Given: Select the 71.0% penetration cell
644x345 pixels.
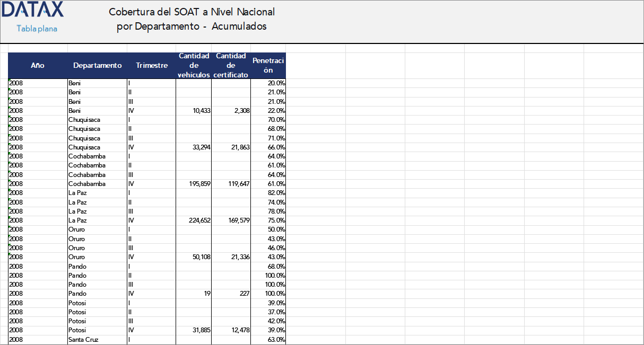Looking at the screenshot, I should [x=268, y=138].
